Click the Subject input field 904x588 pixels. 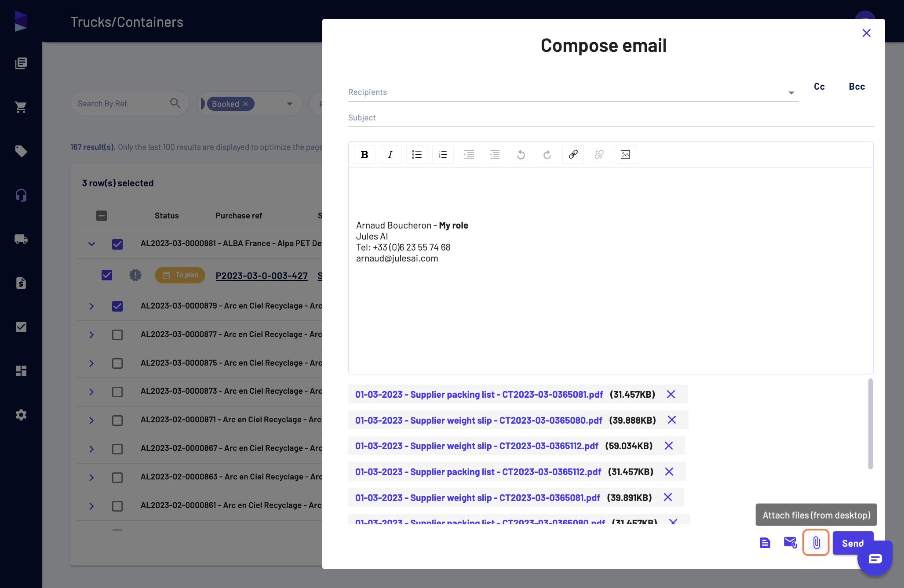(x=611, y=118)
